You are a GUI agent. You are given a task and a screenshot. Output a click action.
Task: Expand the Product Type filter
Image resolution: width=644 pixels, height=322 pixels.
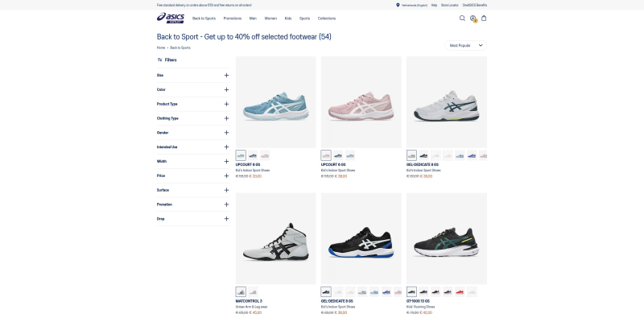click(x=193, y=104)
